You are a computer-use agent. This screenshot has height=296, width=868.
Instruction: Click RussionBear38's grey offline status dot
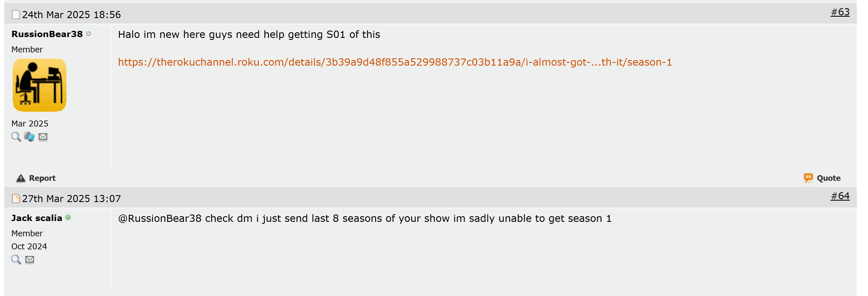[x=88, y=34]
